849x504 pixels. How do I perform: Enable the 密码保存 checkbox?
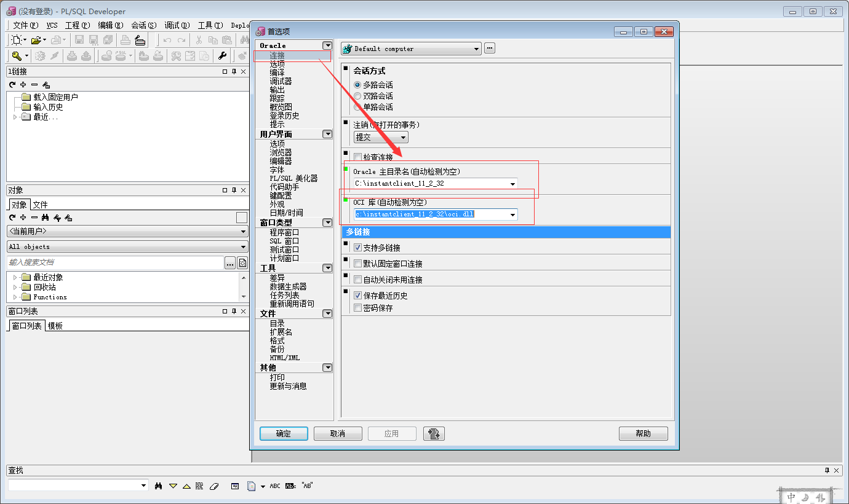(x=357, y=308)
